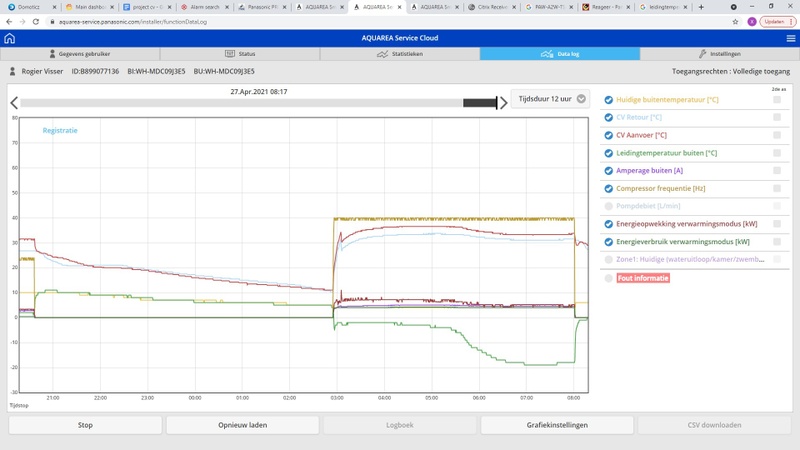Toggle Energieverbruik verwarmingsmodus series
800x450 pixels.
[609, 242]
